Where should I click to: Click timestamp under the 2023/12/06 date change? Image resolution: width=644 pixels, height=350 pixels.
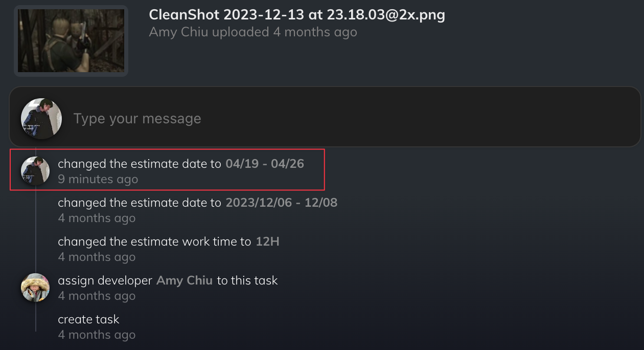97,218
